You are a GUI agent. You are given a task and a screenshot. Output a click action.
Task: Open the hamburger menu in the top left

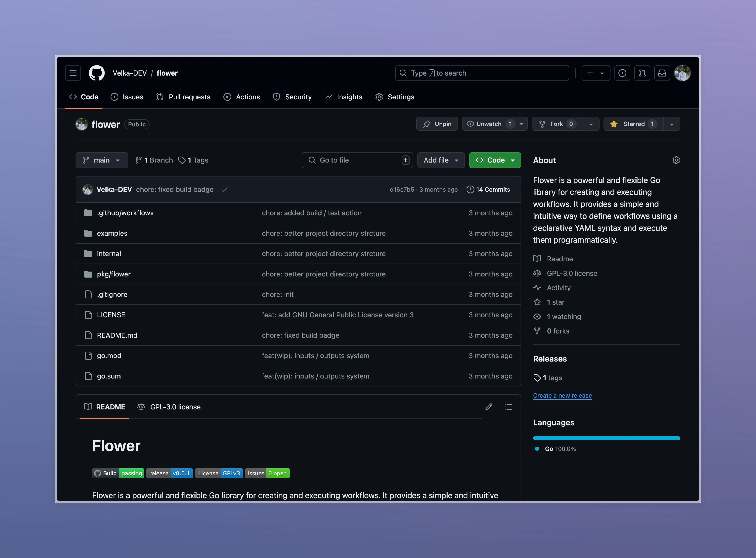(73, 73)
